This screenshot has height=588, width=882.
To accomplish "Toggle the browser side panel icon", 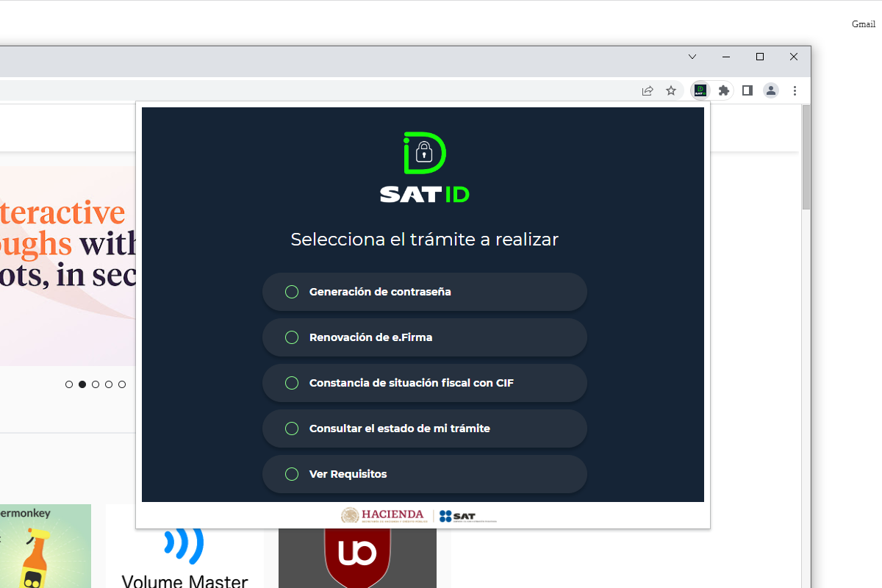I will pos(747,90).
